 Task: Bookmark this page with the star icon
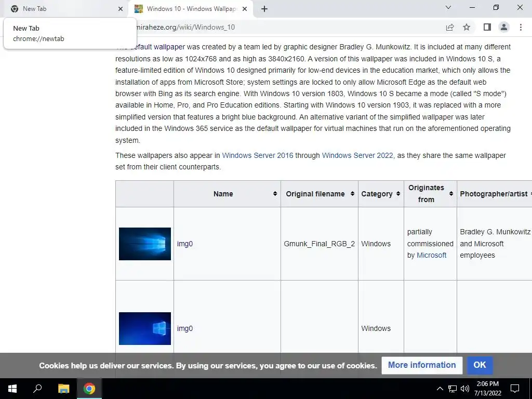pos(467,27)
